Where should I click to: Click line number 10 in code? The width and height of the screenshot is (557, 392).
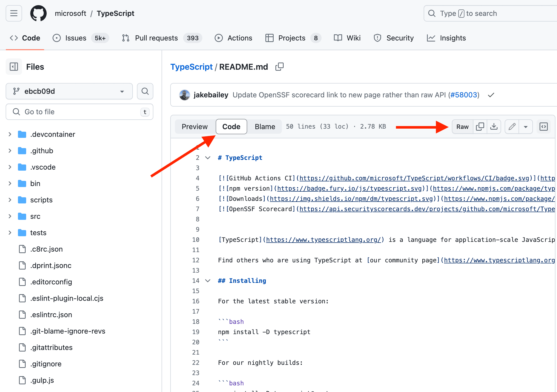pos(196,240)
